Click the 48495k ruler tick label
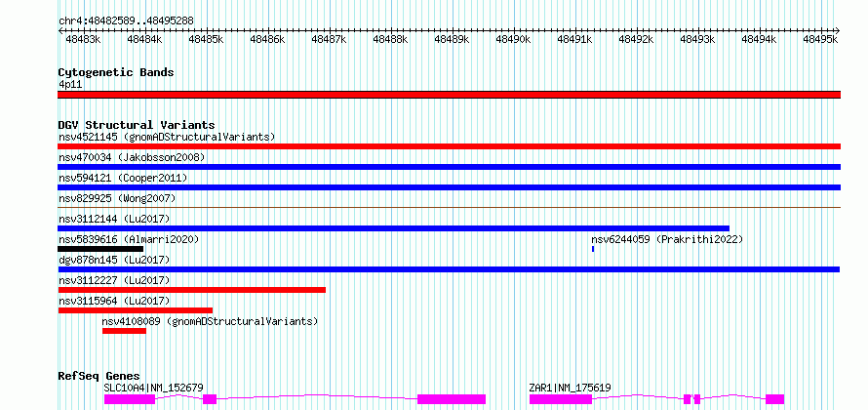This screenshot has width=868, height=410. click(x=820, y=39)
